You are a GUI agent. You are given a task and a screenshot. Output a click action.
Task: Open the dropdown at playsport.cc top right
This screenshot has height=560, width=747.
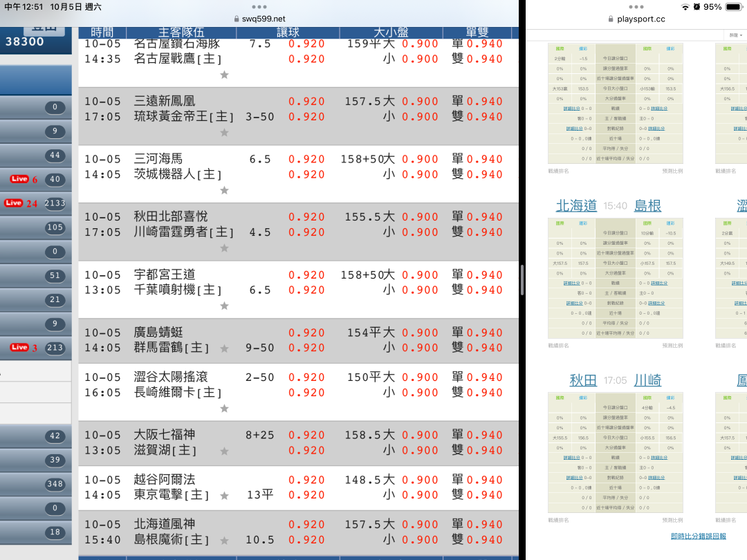pos(736,35)
